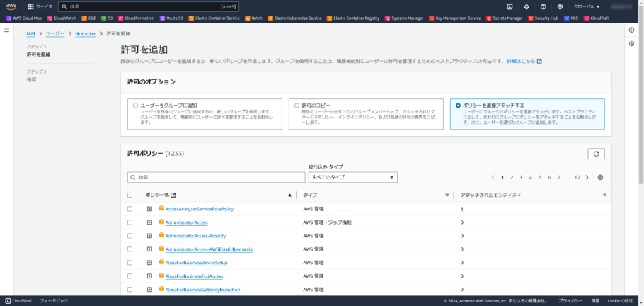The image size is (644, 306).
Task: Open the Batch bookmark
Action: point(254,18)
